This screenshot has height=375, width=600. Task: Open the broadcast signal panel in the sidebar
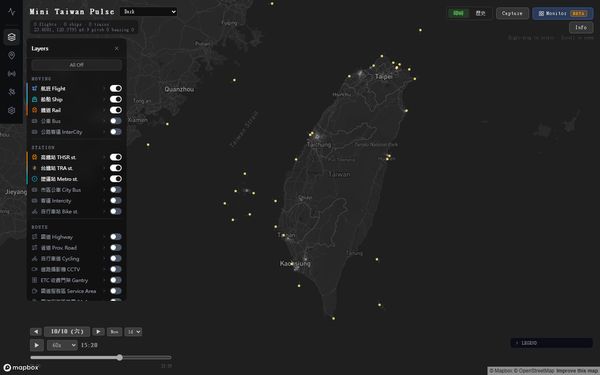11,73
